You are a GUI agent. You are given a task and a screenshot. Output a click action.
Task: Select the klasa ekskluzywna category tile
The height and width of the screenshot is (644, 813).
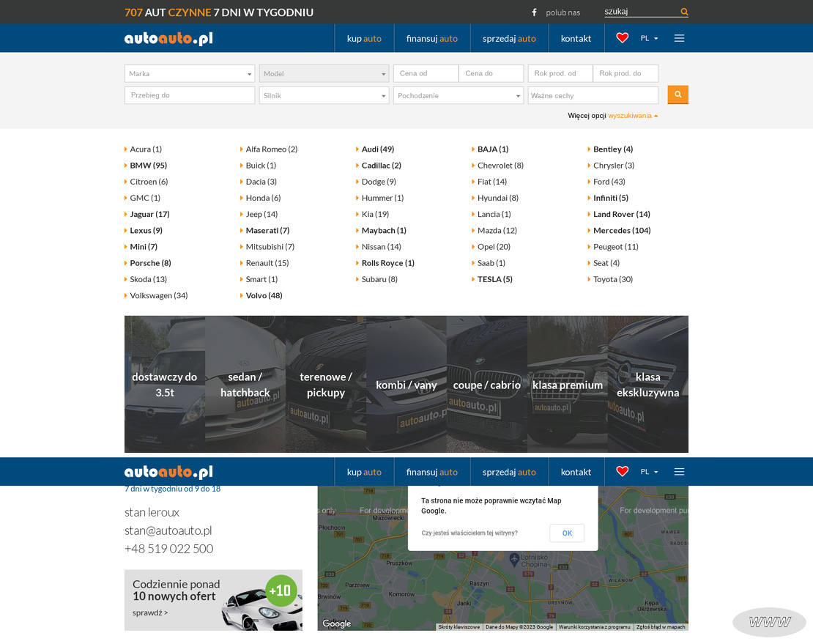point(647,384)
